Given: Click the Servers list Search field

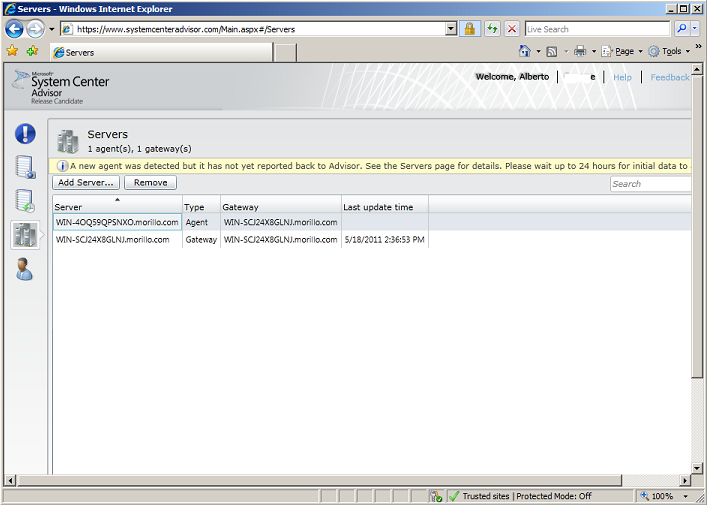Looking at the screenshot, I should (x=650, y=184).
